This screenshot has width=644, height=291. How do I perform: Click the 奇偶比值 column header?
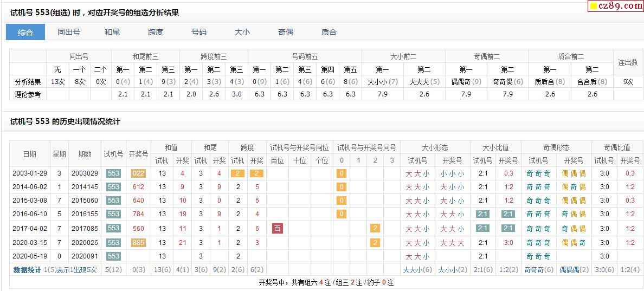[x=617, y=147]
